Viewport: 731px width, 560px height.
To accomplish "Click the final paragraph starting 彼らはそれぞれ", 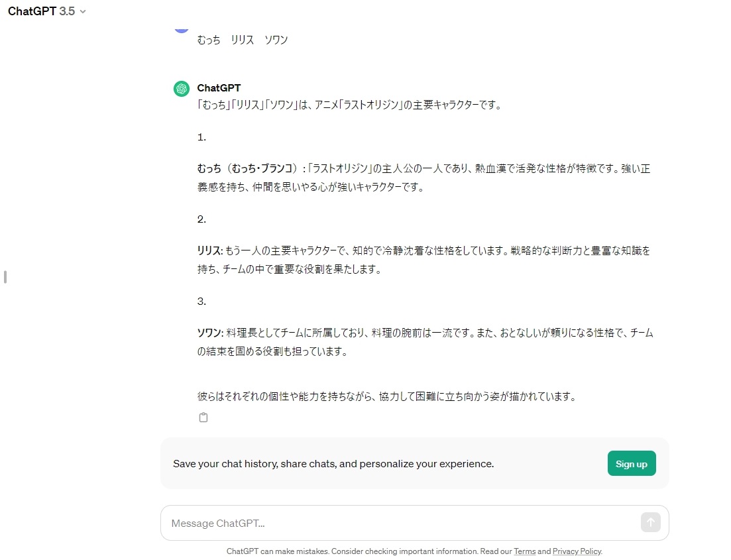I will pos(386,397).
